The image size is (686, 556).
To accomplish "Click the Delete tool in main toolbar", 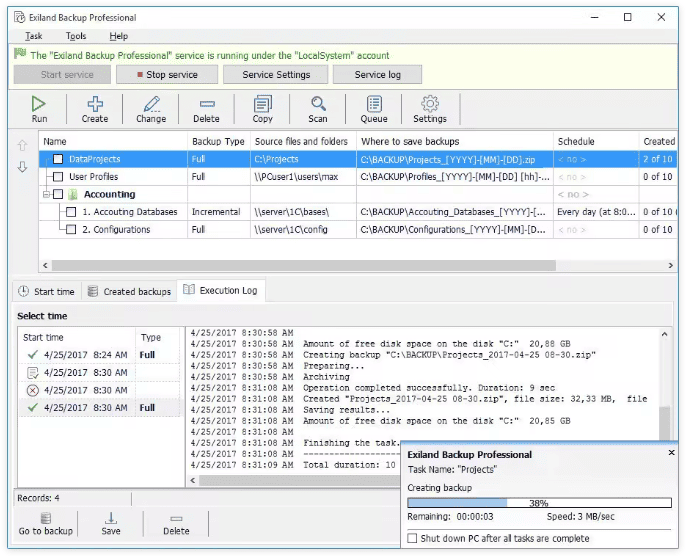I will tap(206, 109).
